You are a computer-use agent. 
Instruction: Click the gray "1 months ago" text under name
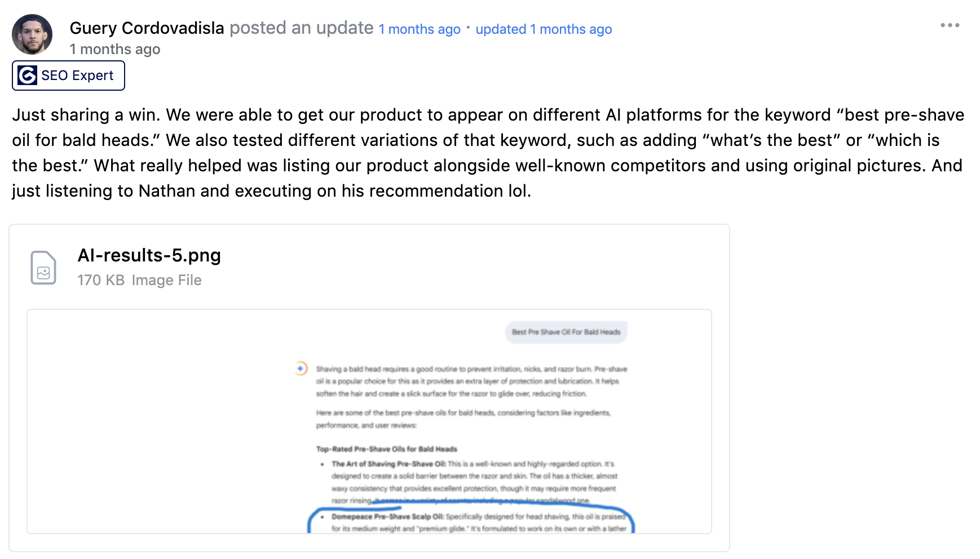click(x=115, y=50)
